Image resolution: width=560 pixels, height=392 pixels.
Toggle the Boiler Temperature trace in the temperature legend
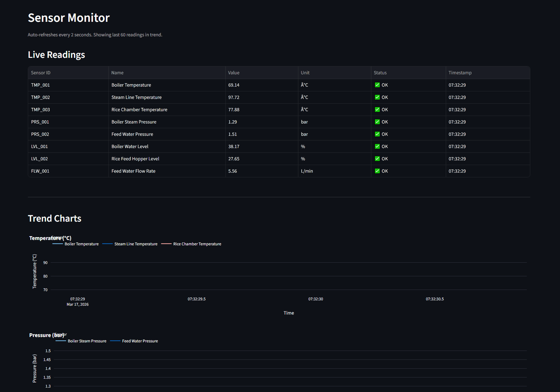[81, 244]
